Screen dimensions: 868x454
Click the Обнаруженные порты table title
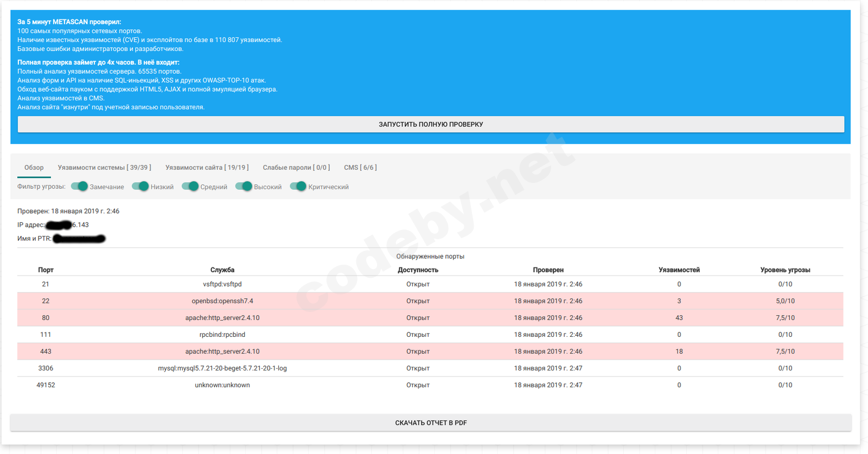(430, 257)
